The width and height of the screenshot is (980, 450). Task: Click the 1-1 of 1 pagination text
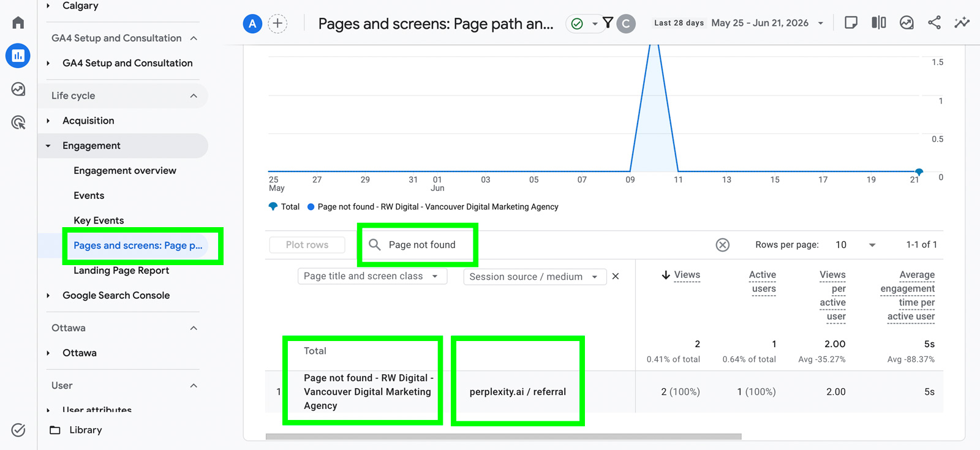922,245
